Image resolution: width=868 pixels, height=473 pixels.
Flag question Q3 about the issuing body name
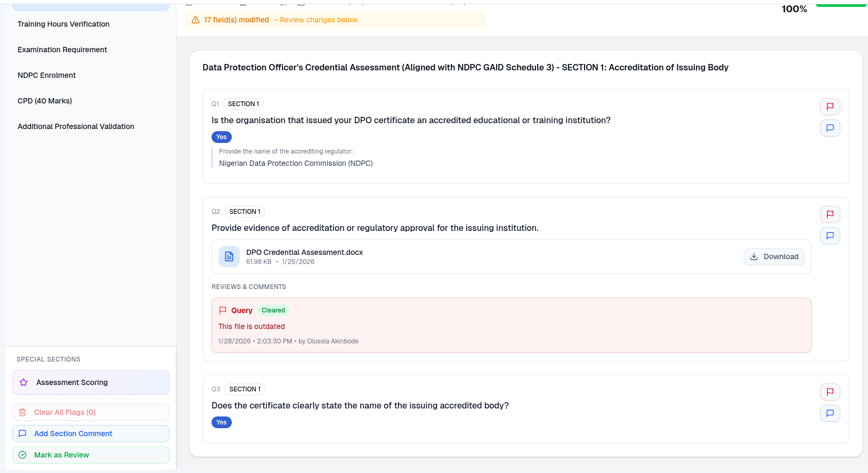(830, 392)
